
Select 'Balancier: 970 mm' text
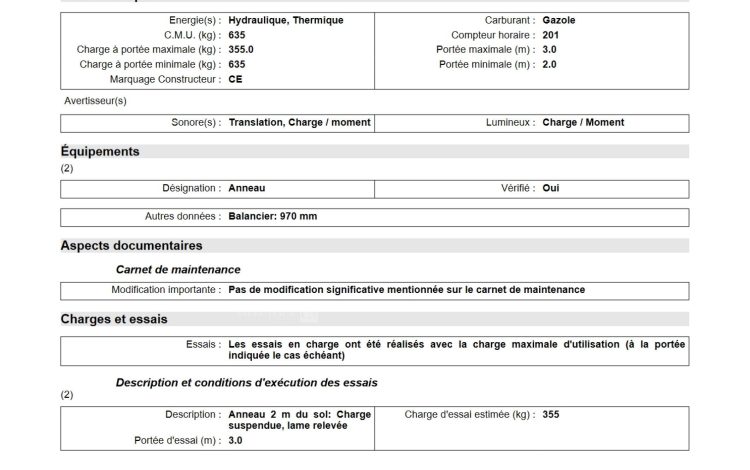pos(273,217)
